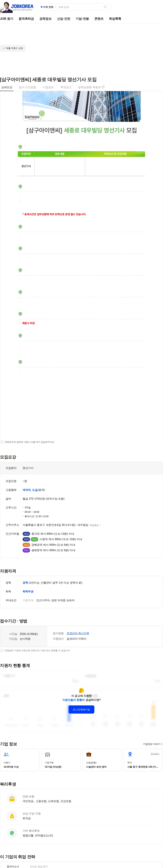This screenshot has height=868, width=163.
Task: Open the 기업·연봉 menu
Action: (82, 19)
